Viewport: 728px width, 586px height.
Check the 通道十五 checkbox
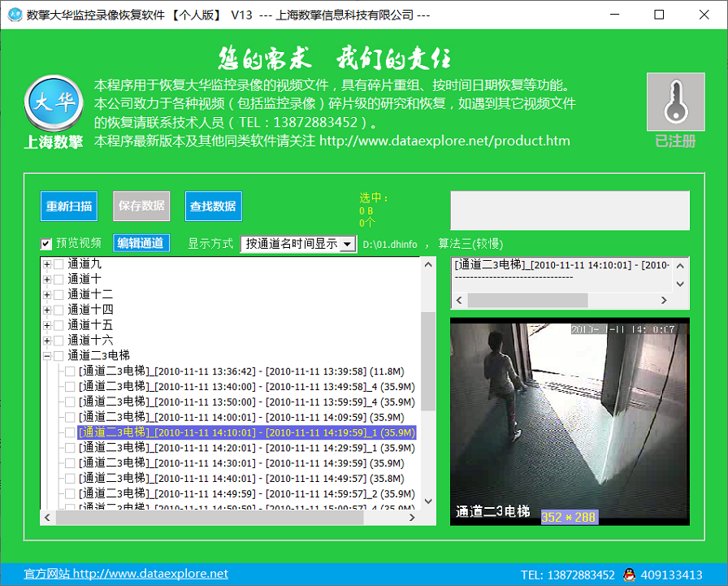tap(58, 325)
